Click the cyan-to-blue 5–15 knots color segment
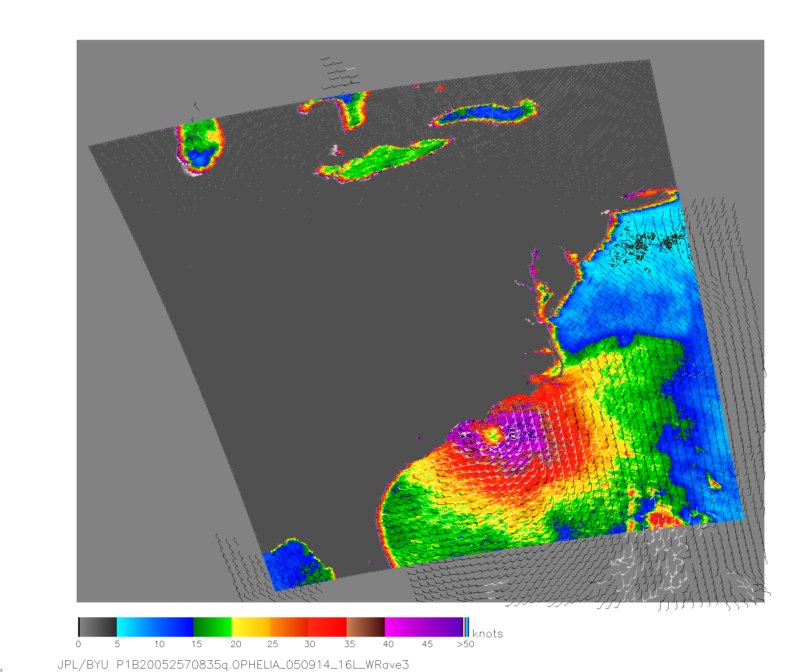 [x=155, y=627]
